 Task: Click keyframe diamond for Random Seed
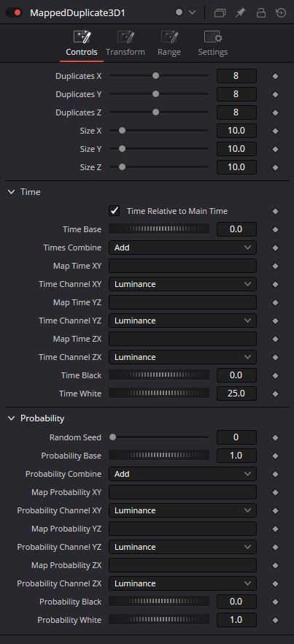(x=276, y=438)
